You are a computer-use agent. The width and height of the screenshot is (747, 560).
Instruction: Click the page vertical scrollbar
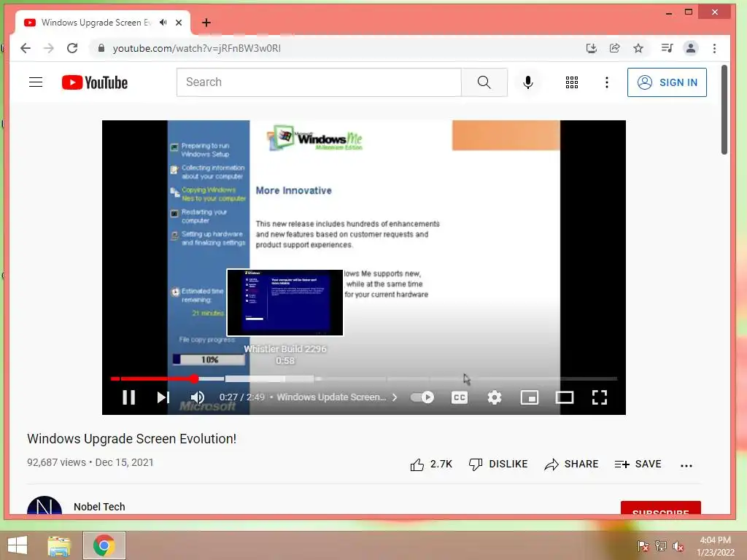(724, 111)
